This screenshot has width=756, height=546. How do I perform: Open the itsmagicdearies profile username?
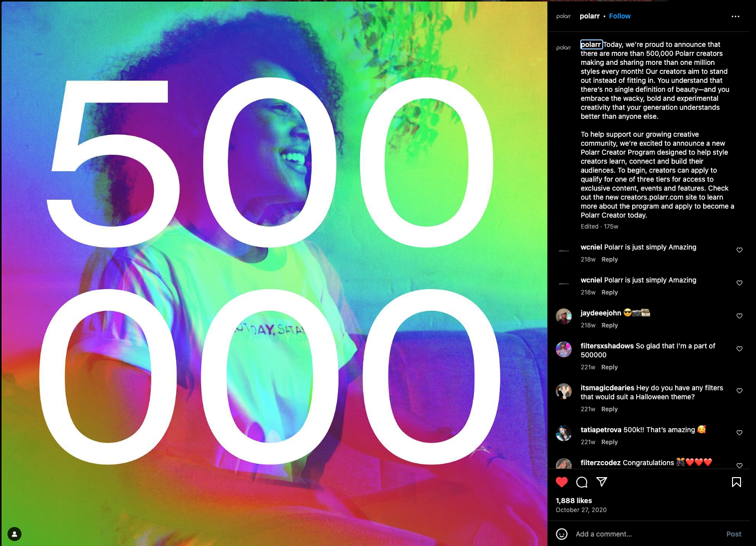point(607,388)
